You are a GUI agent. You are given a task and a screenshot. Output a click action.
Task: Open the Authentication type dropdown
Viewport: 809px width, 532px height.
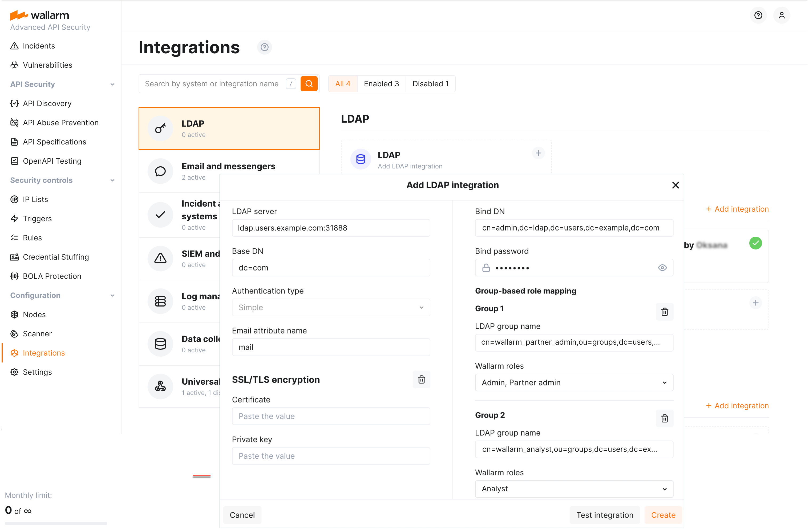[331, 307]
